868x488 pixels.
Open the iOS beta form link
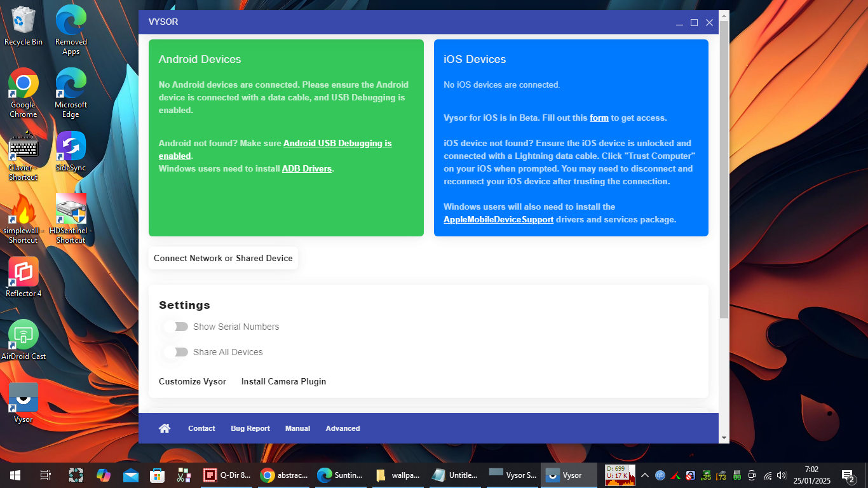click(599, 118)
